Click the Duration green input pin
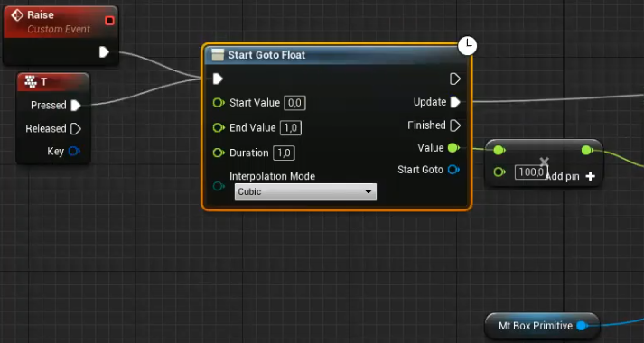Screen dimensions: 644x343 tap(219, 153)
